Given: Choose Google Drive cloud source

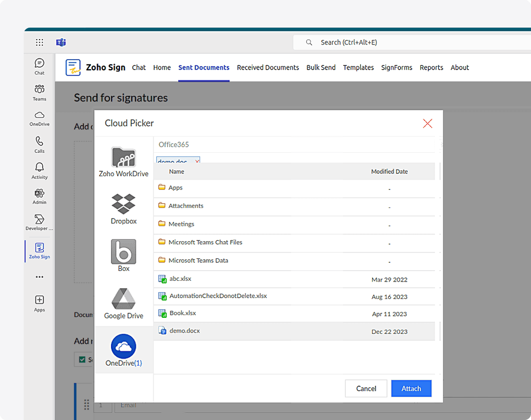Looking at the screenshot, I should click(x=124, y=304).
